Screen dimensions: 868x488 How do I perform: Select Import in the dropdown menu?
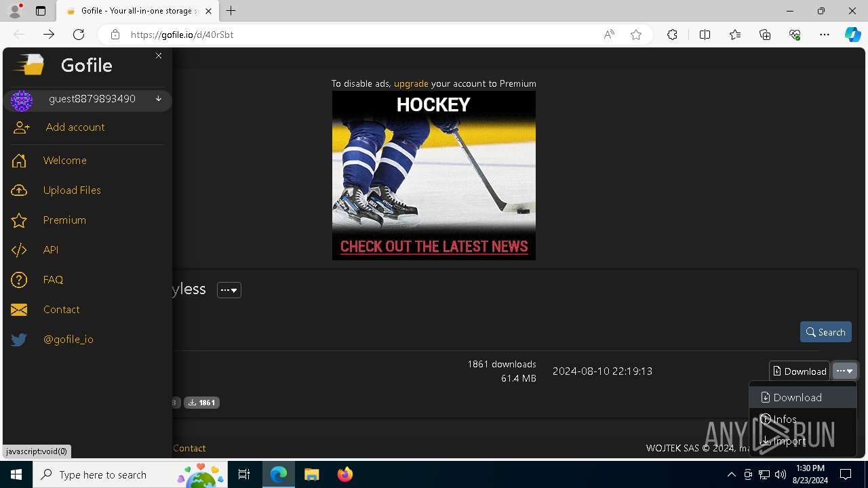pyautogui.click(x=803, y=441)
